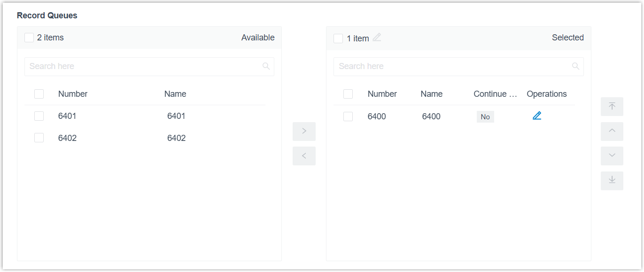Toggle the select-all checkbox beside 1 item
Screen dimensions: 644x272
coord(338,39)
